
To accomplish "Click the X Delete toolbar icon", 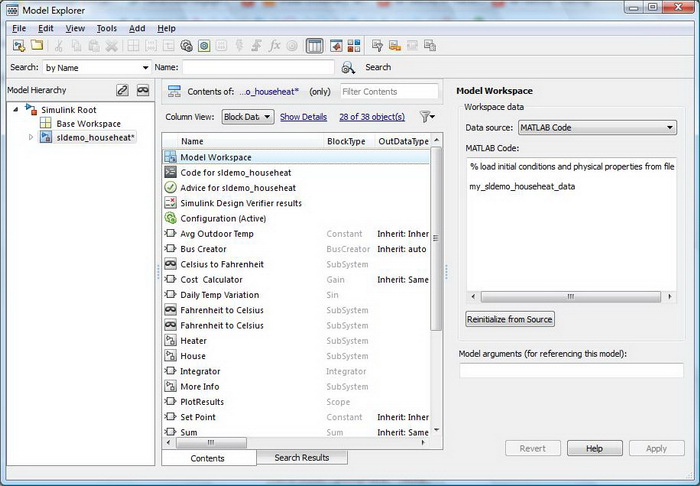I will coord(112,46).
